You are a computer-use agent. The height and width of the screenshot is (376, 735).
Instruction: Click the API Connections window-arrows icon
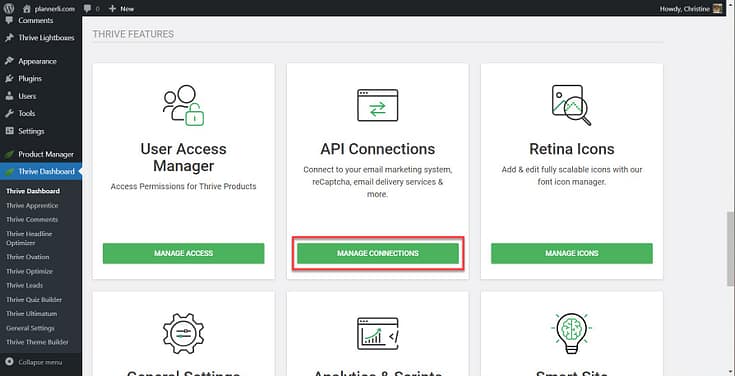tap(377, 105)
